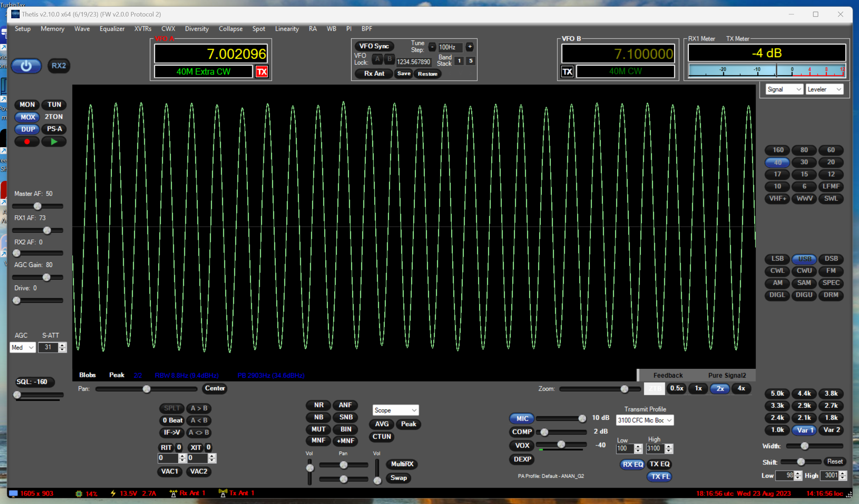Click the MIC gain slider
859x504 pixels.
tap(561, 418)
